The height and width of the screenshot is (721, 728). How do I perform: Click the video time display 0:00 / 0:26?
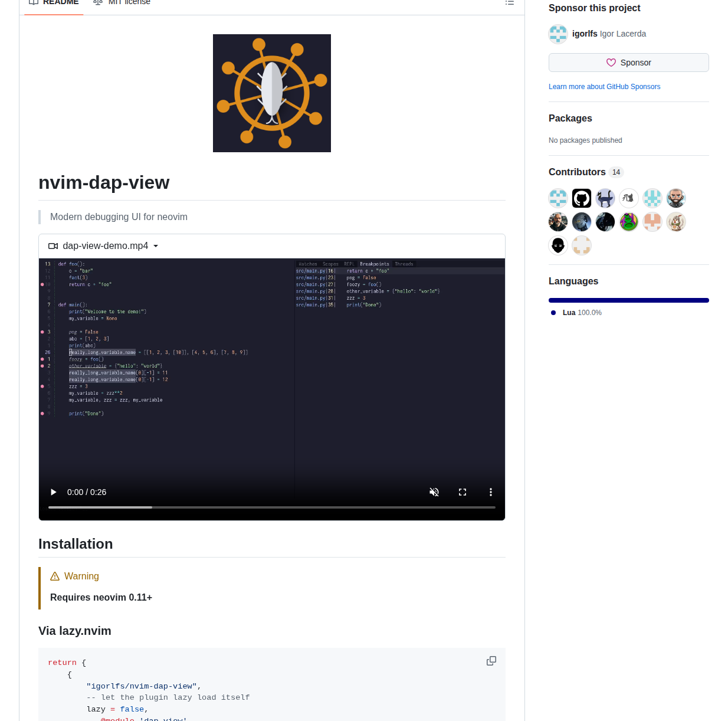coord(87,492)
